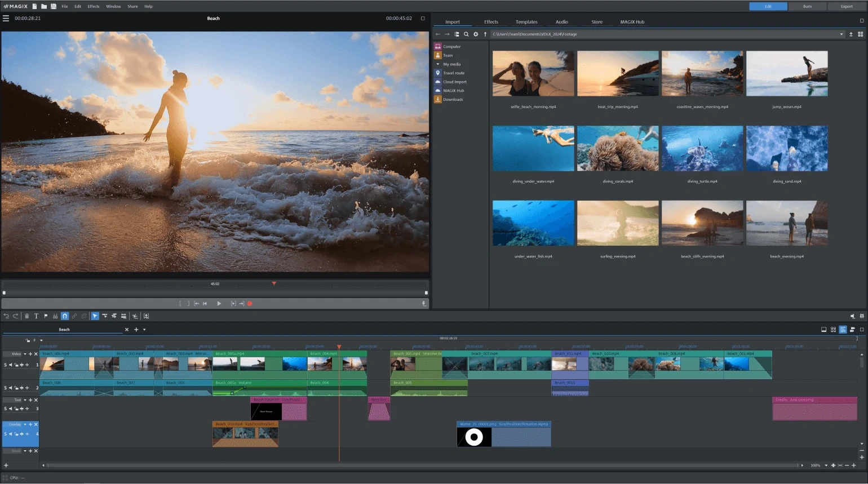Undo the last action in the timeline toolbar
Image resolution: width=868 pixels, height=484 pixels.
[x=6, y=317]
